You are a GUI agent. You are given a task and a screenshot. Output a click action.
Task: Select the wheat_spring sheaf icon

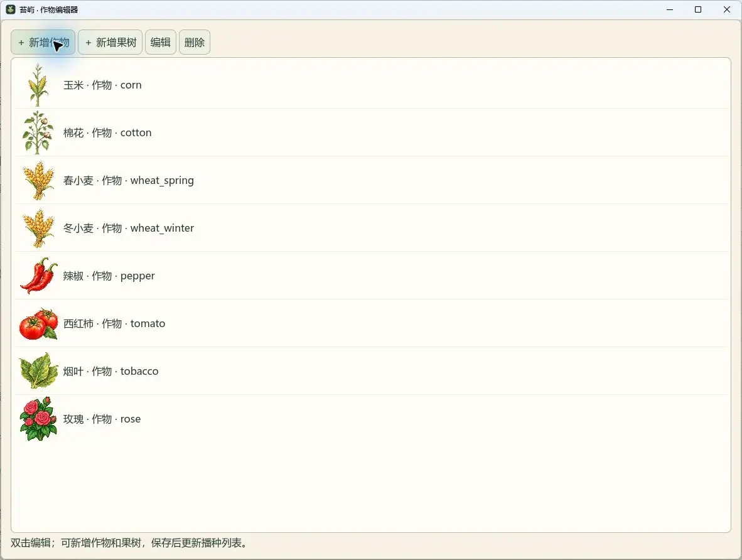(x=39, y=180)
